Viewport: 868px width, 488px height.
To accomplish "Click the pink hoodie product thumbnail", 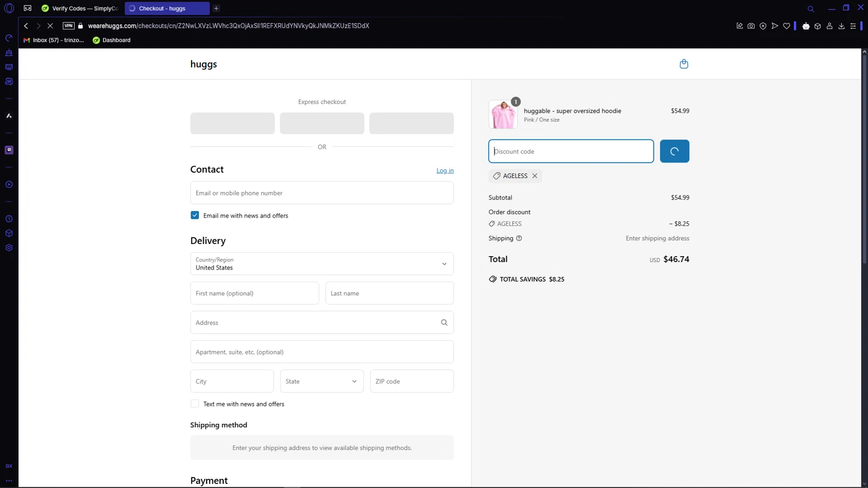I will [x=503, y=114].
